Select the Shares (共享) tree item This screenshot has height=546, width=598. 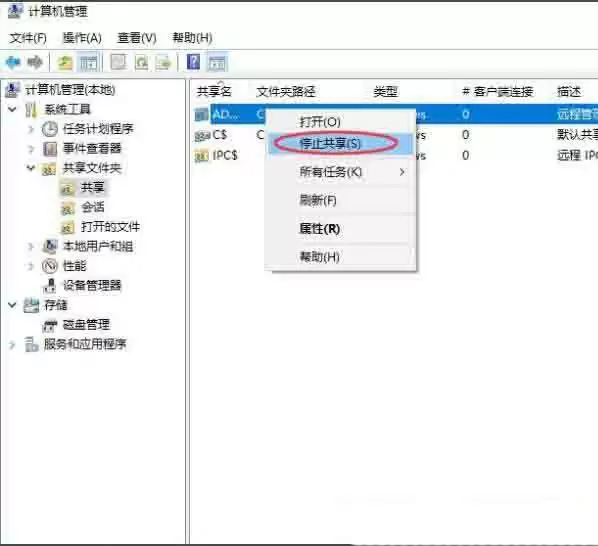92,188
